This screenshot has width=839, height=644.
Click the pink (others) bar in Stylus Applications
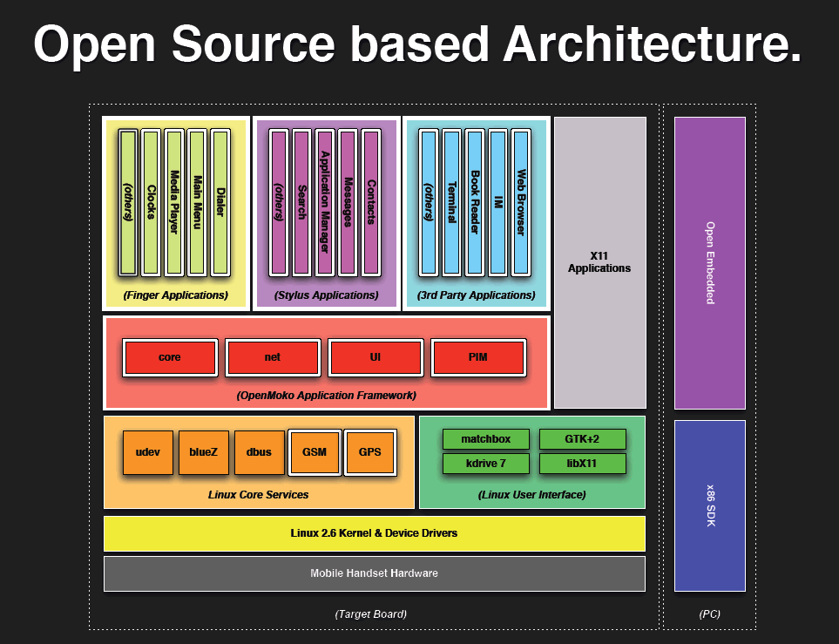(278, 202)
